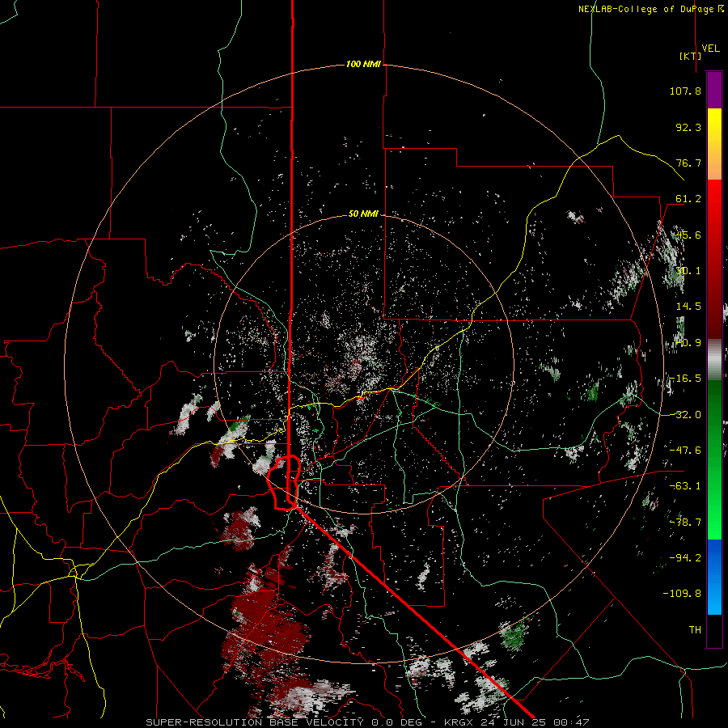The width and height of the screenshot is (728, 728).
Task: Click the green velocity echo near the bottom right
Action: click(x=514, y=635)
